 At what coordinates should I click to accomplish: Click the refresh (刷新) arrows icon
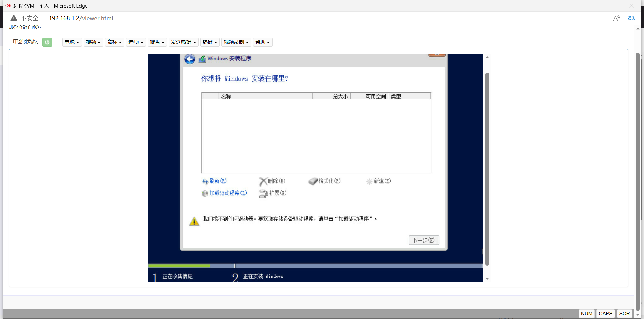(x=205, y=181)
